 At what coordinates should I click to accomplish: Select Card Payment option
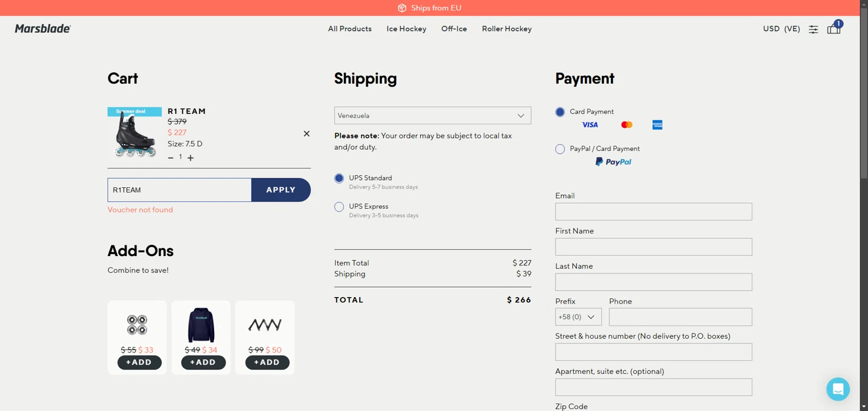click(560, 112)
